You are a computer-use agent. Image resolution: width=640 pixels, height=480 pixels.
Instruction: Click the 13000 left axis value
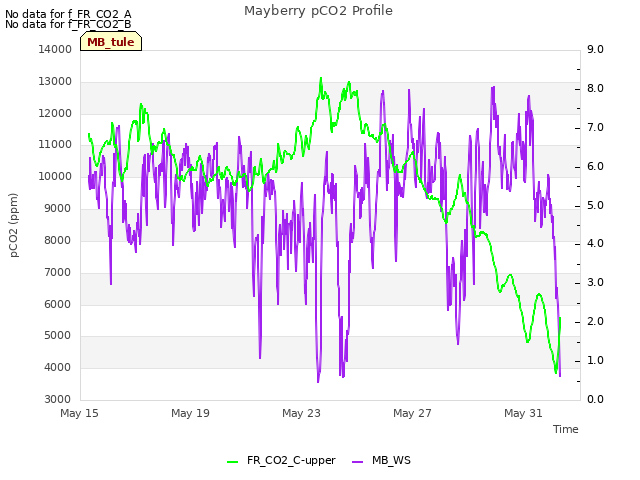[55, 81]
